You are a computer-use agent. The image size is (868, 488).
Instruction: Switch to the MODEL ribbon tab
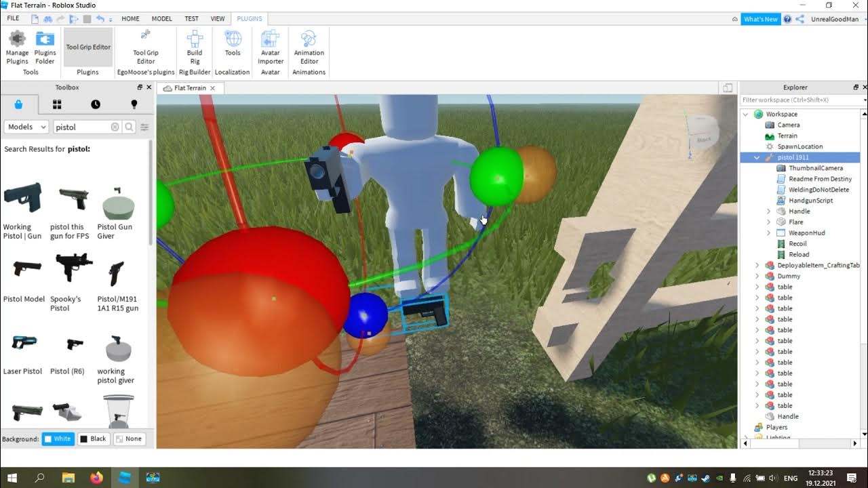point(161,19)
